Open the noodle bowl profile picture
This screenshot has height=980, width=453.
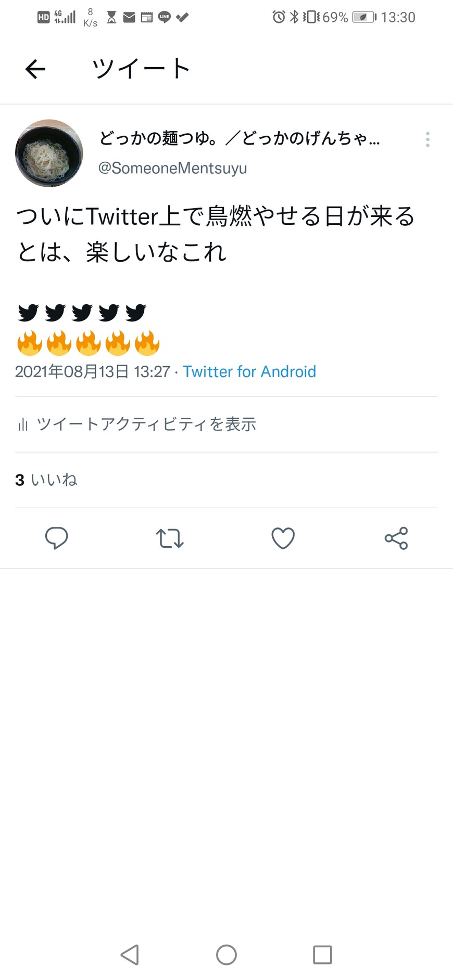pos(49,153)
